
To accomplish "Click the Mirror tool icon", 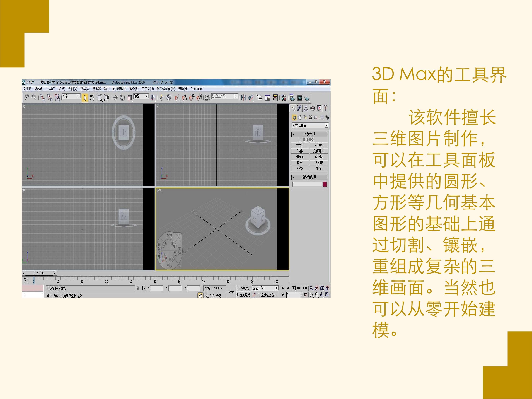I will point(243,98).
